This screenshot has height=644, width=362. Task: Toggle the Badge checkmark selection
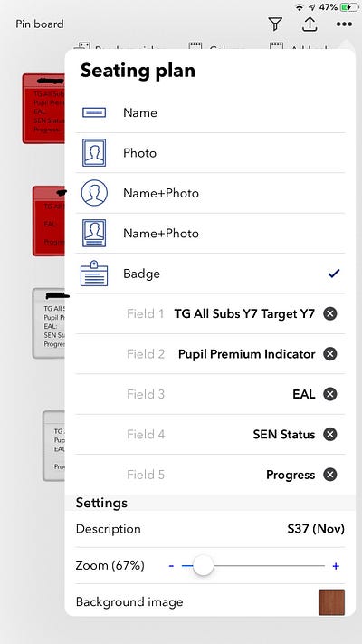[334, 274]
